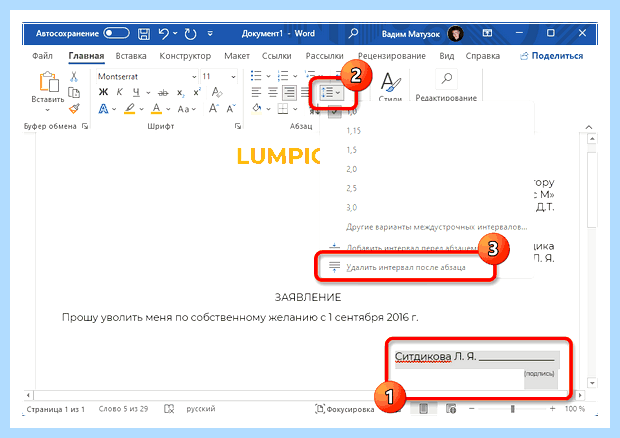620x438 pixels.
Task: Toggle italic К formatting
Action: (119, 93)
